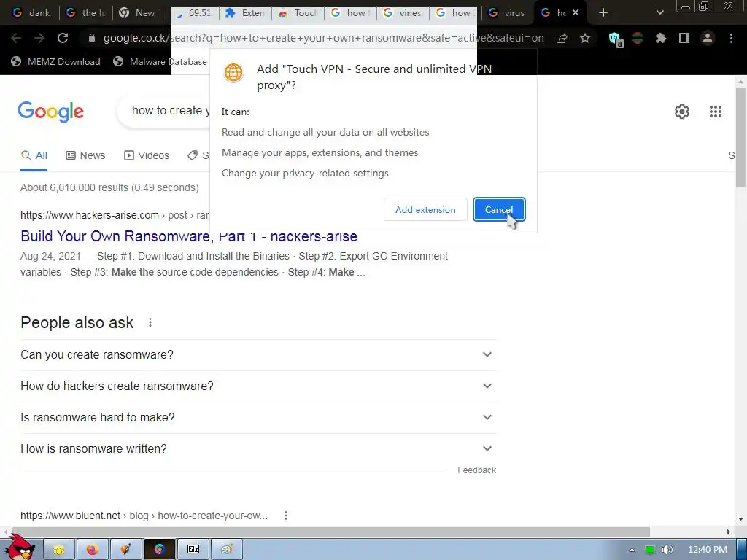Switch to the 'Exten' extensions tab

[245, 13]
